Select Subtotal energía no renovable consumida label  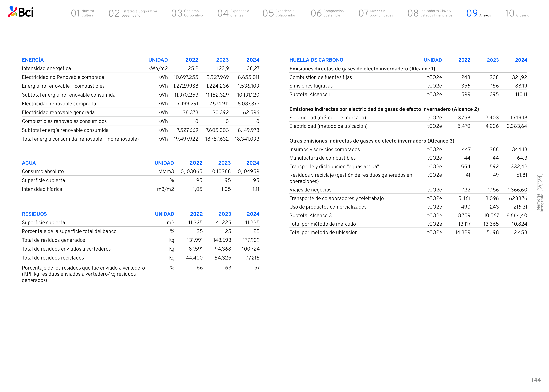(x=69, y=95)
